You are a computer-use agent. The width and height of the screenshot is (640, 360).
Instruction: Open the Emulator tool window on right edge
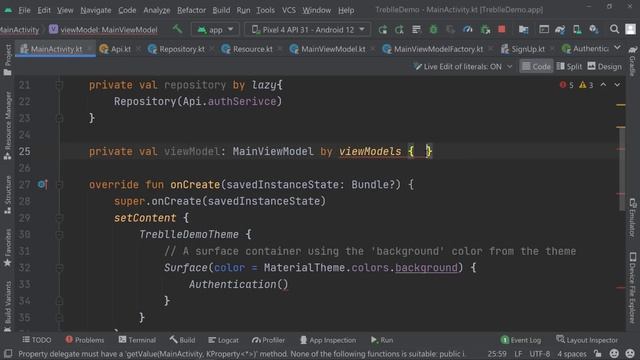coord(633,217)
